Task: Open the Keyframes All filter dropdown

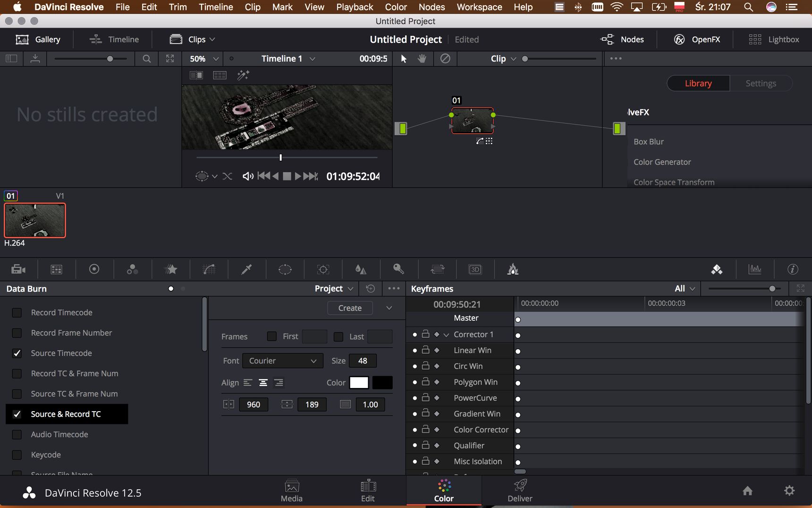Action: pos(685,289)
